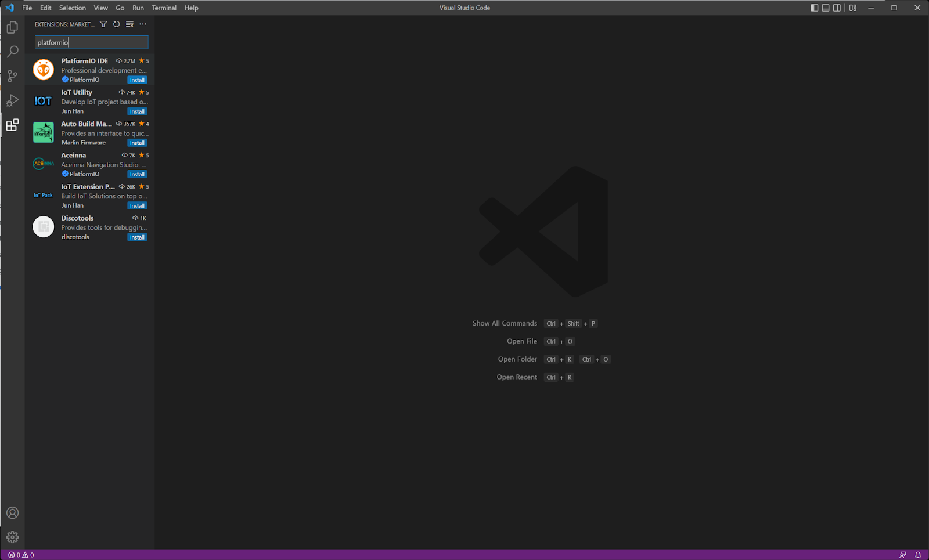Click the Extensions view icon
The width and height of the screenshot is (929, 560).
tap(12, 125)
